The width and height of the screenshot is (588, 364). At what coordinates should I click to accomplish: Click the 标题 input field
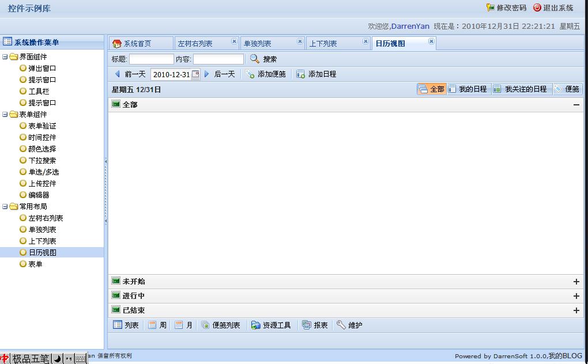151,59
